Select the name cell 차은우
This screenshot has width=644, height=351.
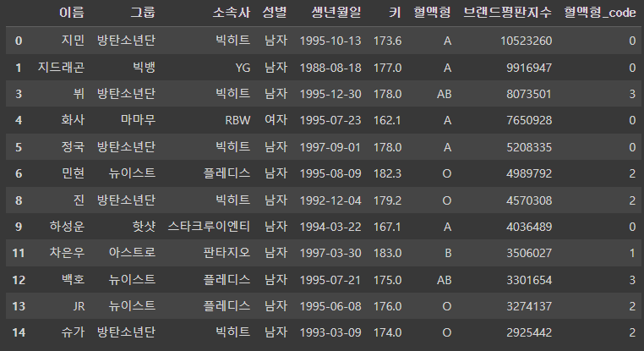[67, 252]
